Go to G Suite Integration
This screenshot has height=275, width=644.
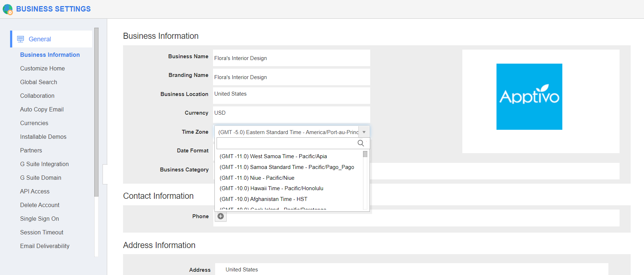[x=44, y=164]
